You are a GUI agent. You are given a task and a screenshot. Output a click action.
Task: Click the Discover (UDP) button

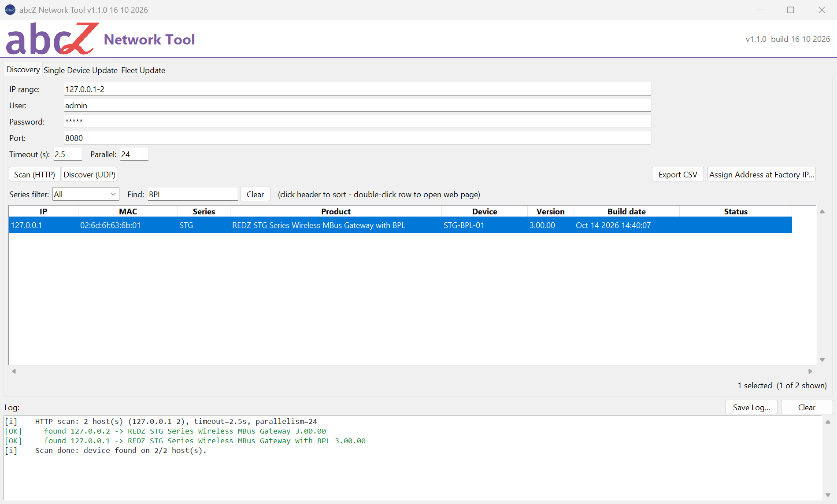(89, 174)
